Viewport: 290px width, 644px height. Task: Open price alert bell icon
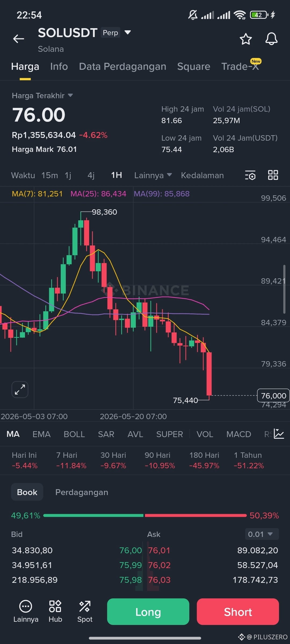click(x=271, y=39)
